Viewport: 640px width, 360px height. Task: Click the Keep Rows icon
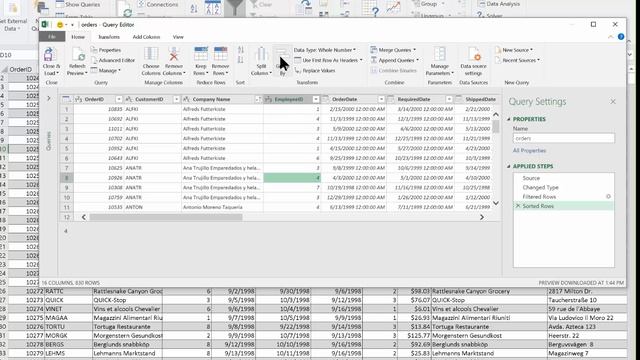coord(200,54)
